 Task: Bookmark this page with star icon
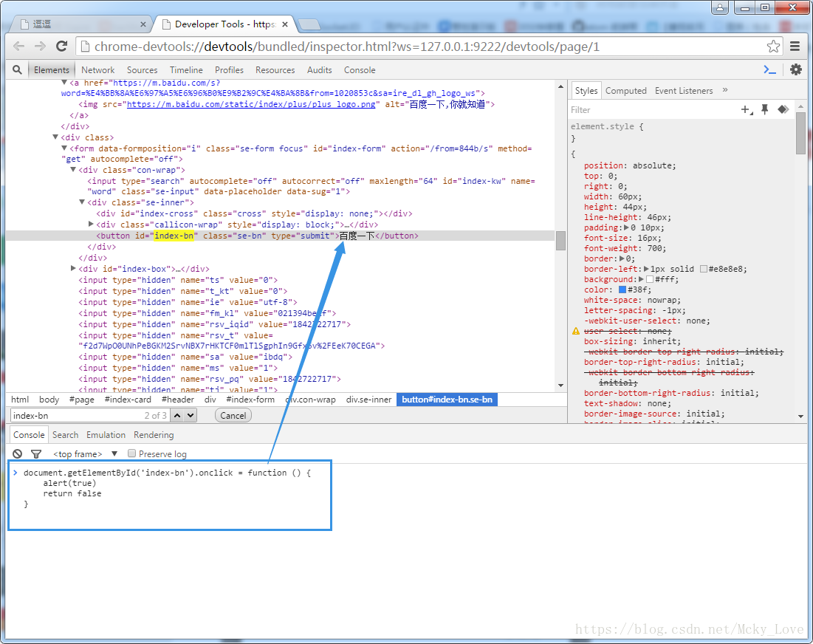(773, 46)
